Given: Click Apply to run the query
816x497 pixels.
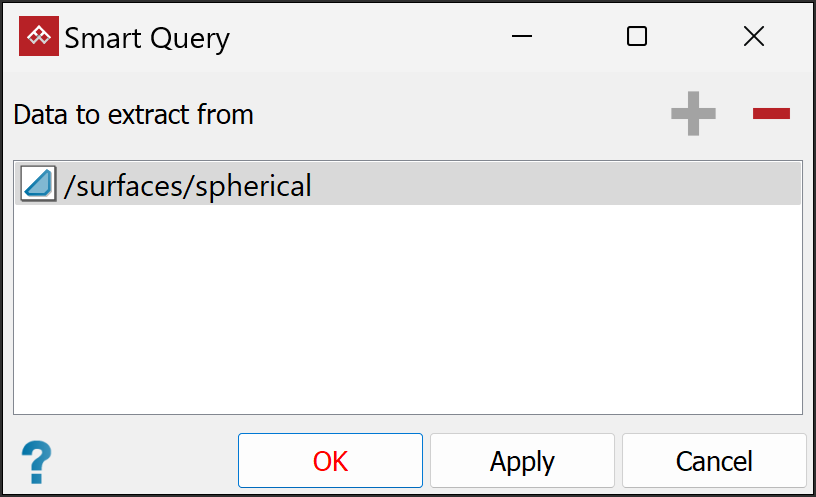Looking at the screenshot, I should tap(522, 461).
